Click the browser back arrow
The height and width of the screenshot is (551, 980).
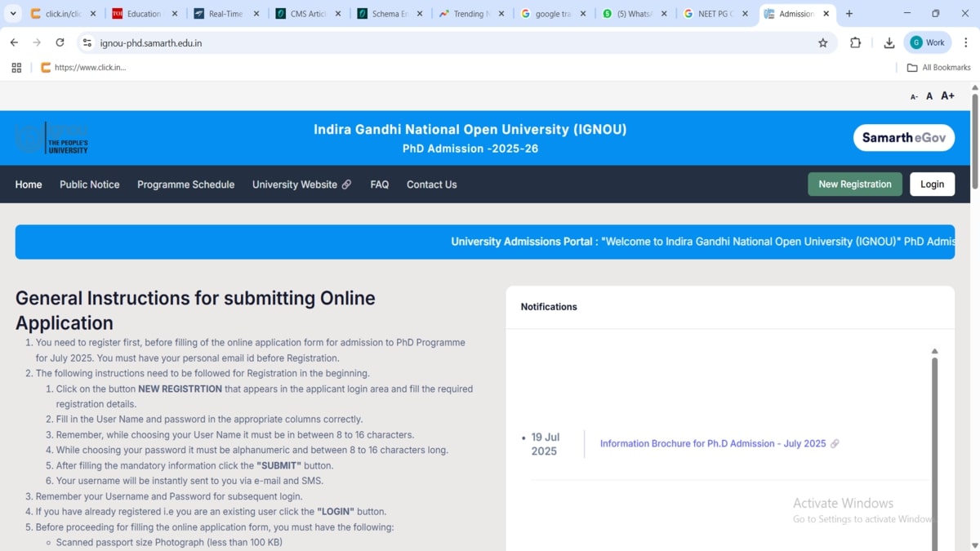point(14,42)
